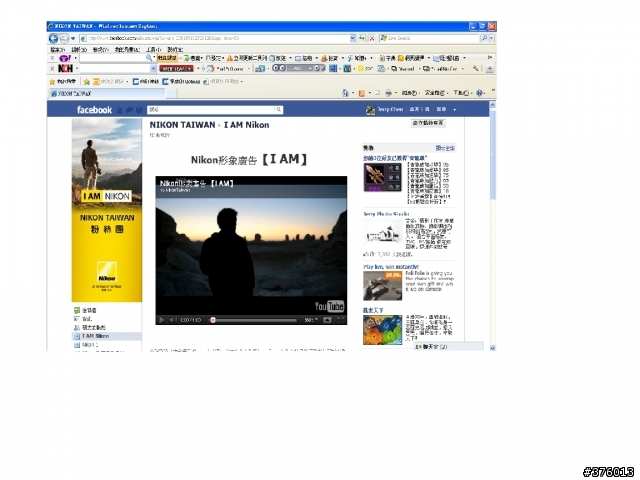640x480 pixels.
Task: Click the Facebook friend requests icon
Action: click(120, 110)
